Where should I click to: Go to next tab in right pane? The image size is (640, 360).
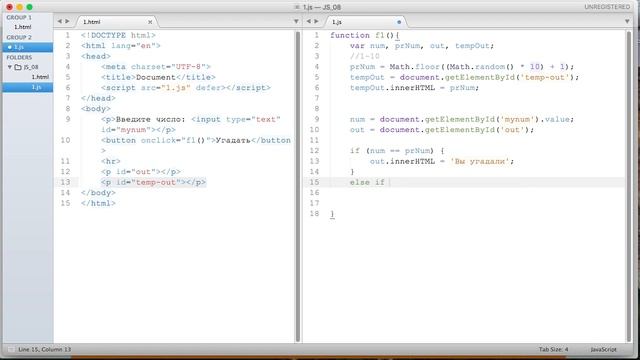(316, 21)
